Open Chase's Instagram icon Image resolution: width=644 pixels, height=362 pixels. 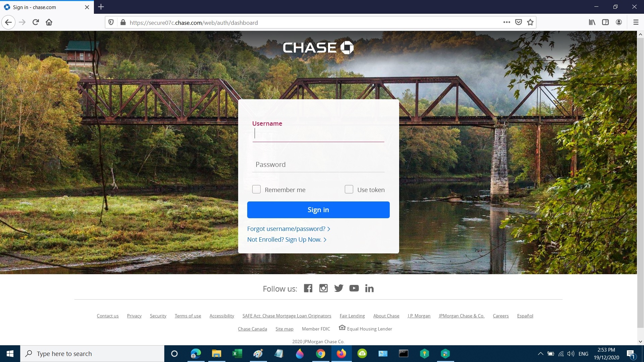coord(323,288)
